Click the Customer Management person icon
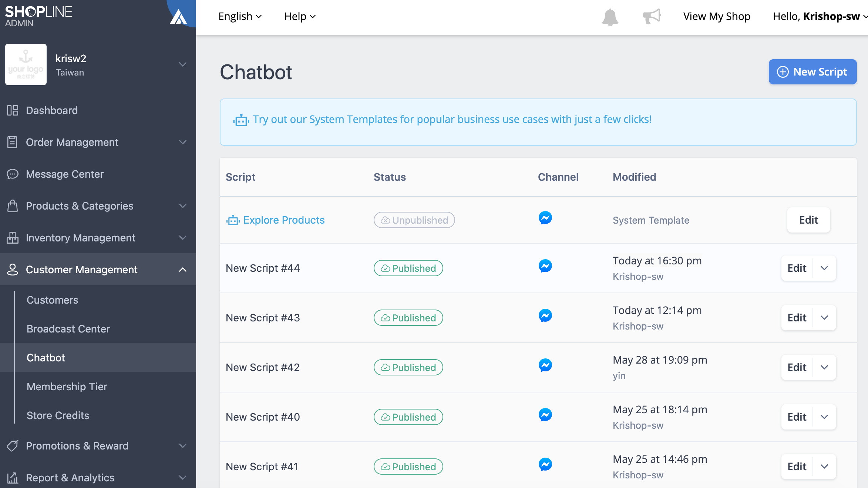The height and width of the screenshot is (488, 868). pyautogui.click(x=13, y=270)
